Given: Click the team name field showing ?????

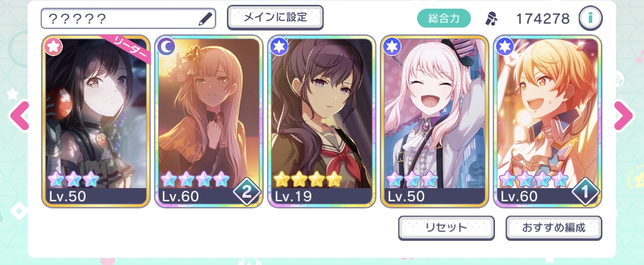Looking at the screenshot, I should click(128, 19).
